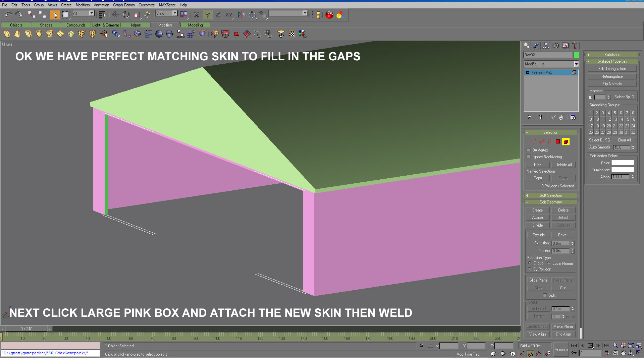644x362 pixels.
Task: Open the Hierarchy command panel tab
Action: [546, 46]
